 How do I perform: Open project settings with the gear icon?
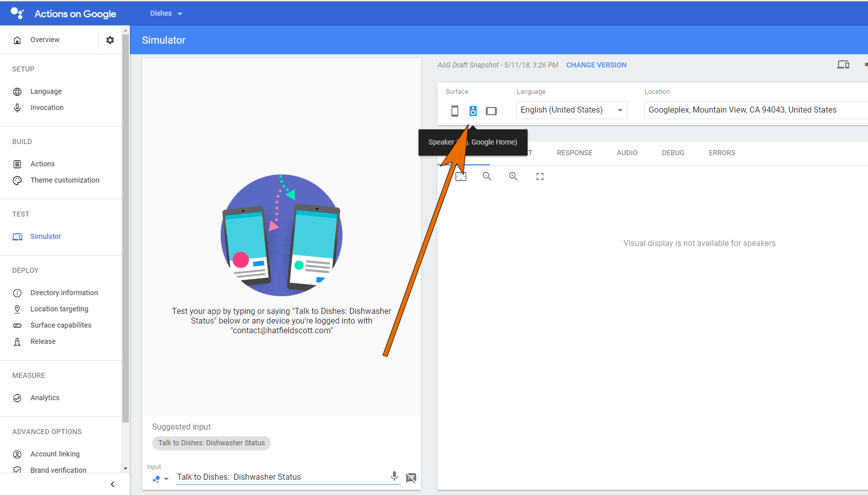point(110,40)
